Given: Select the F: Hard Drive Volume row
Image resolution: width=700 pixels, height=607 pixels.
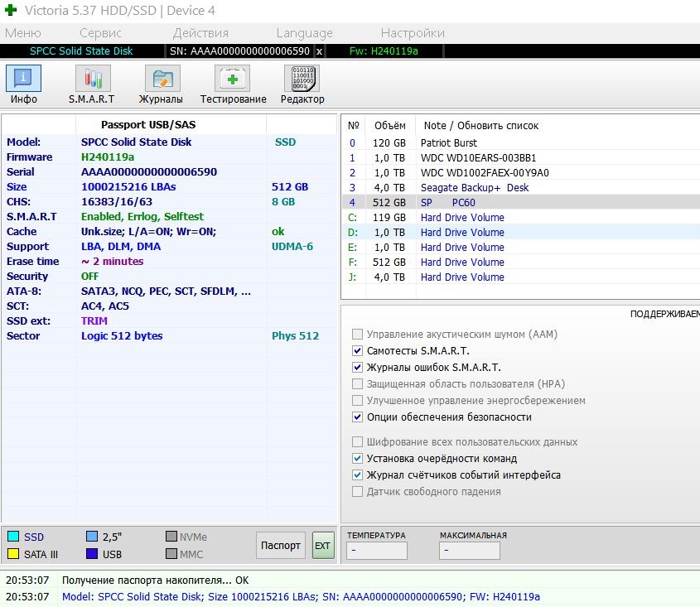Looking at the screenshot, I should pyautogui.click(x=521, y=263).
